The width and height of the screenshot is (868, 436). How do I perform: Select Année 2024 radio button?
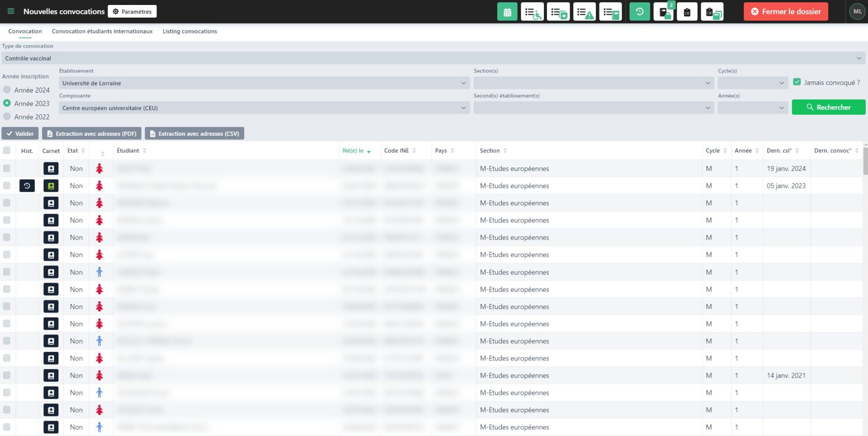click(x=7, y=90)
